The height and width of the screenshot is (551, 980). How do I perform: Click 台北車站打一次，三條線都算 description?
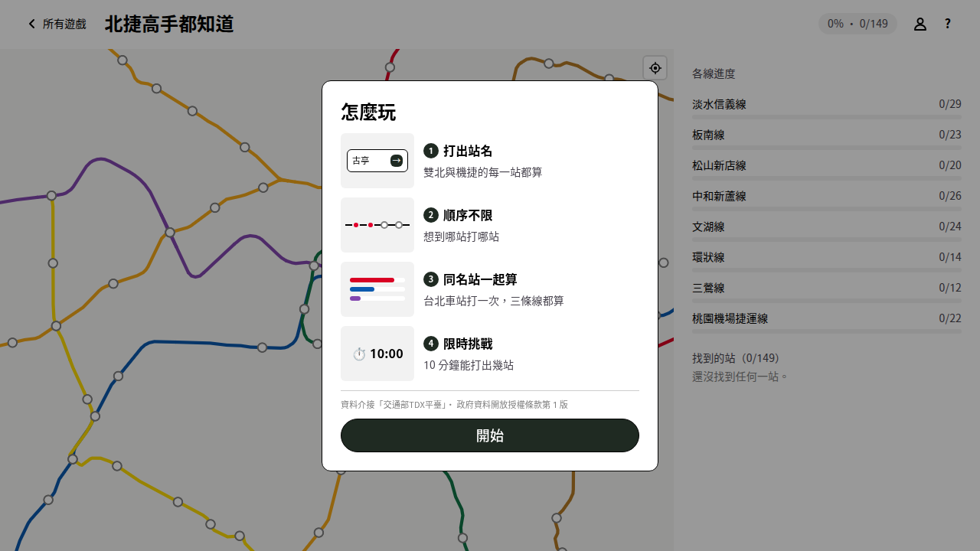(494, 301)
